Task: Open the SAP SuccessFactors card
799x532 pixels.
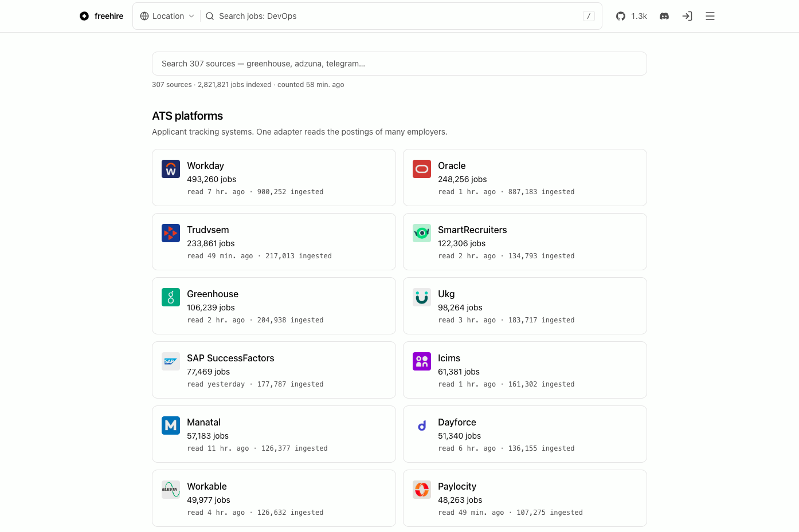Action: [274, 370]
